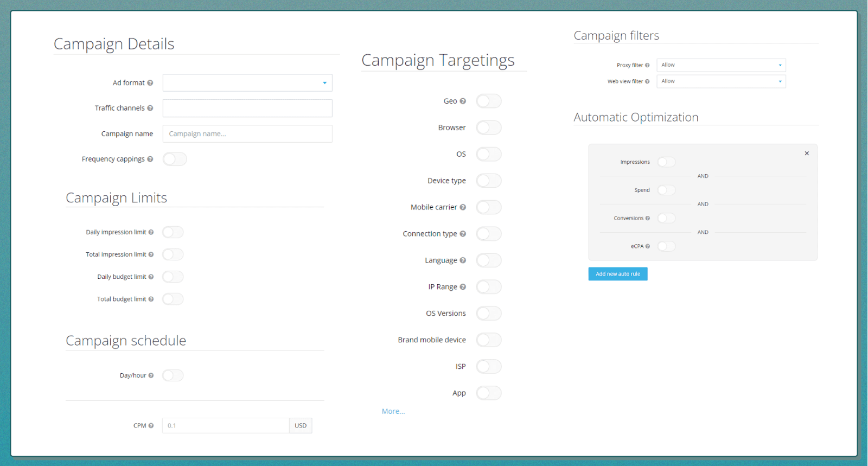Screen dimensions: 868x466
Task: Focus the Campaign name input field
Action: pos(247,134)
